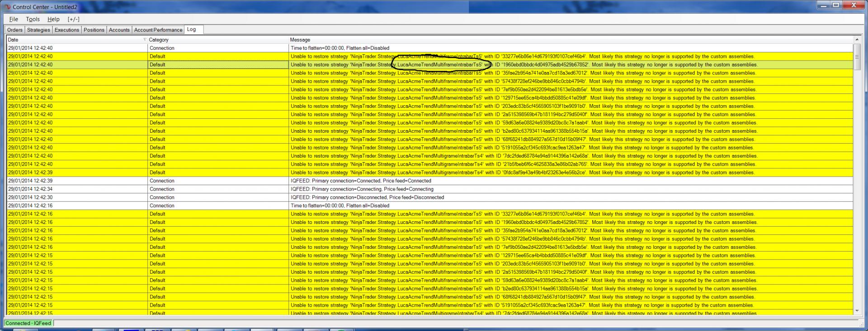Select the 12:42:40 message with ID '57438f728ef246be9bb846c0cbb4794b'
The width and height of the screenshot is (868, 331).
571,81
